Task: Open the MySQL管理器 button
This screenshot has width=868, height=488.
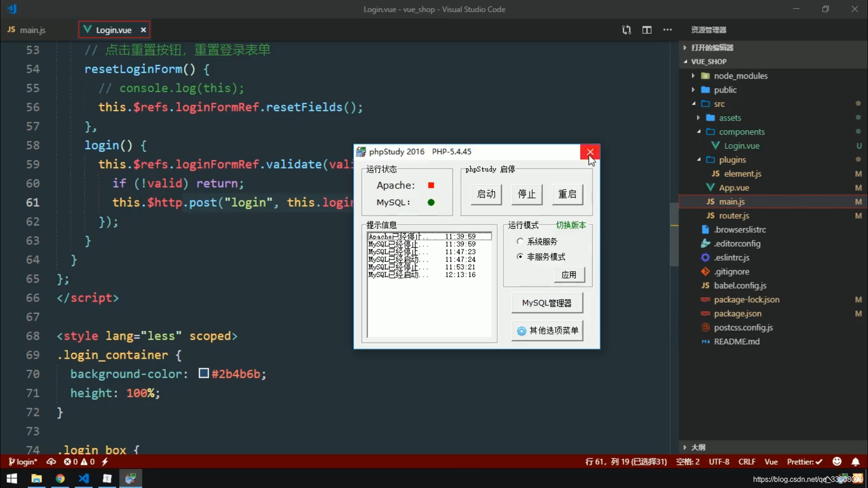Action: click(547, 303)
